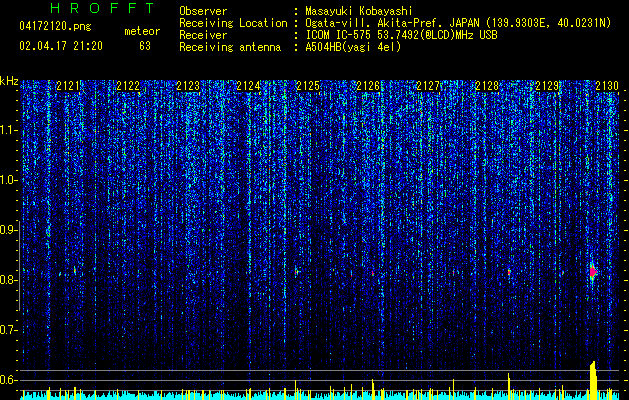Click the 1.0 frequency axis label
Viewport: 629px width, 400px height.
coord(9,180)
